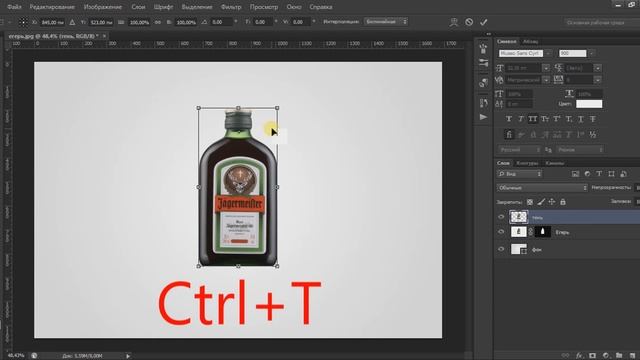This screenshot has width=640, height=360.
Task: Open the font size dropdown arrow
Action: click(x=546, y=68)
